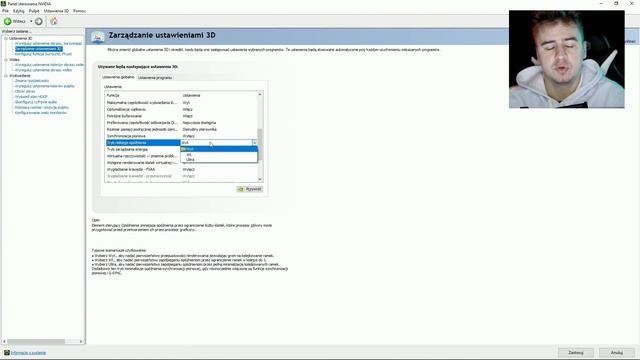Screen dimensions: 640x360
Task: Select Zarządzanie ustawieniami 3D in the tree
Action: tap(39, 49)
